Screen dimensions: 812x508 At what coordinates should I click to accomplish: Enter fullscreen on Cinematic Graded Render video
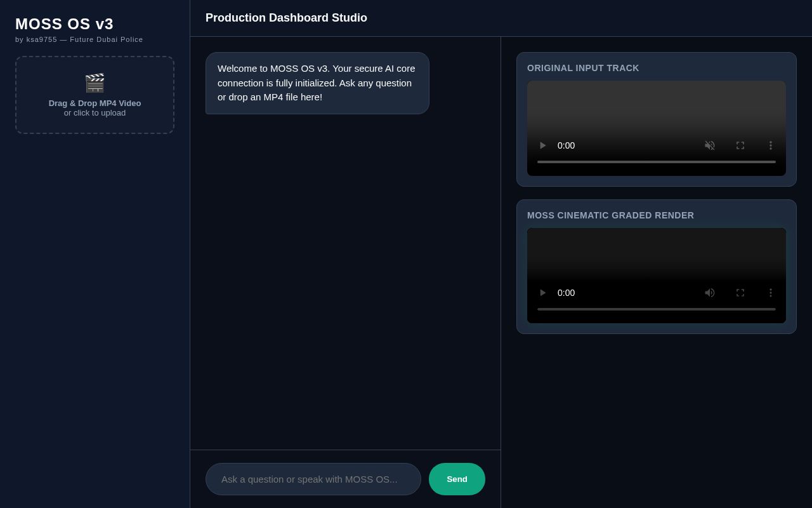pos(740,293)
